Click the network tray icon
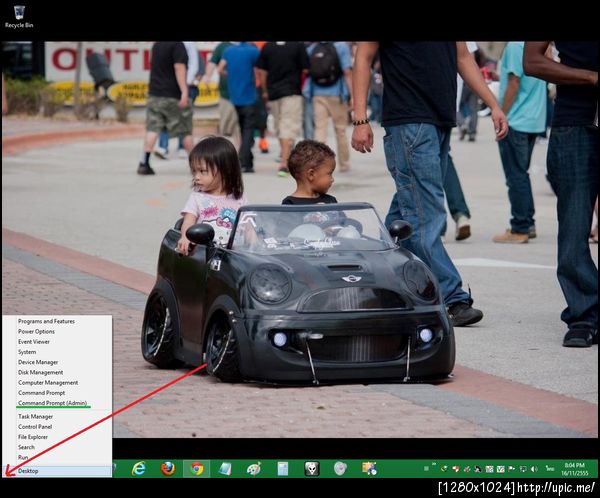The height and width of the screenshot is (498, 600). click(x=523, y=469)
